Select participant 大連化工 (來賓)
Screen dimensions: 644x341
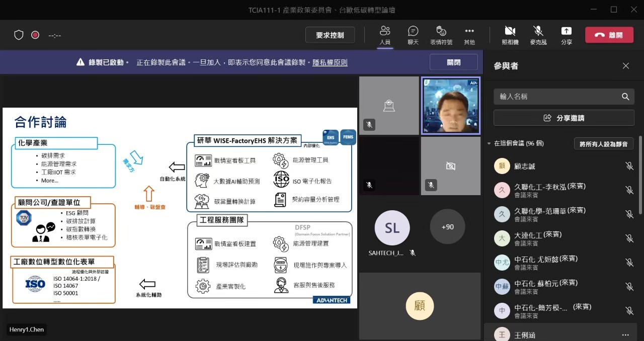tap(561, 238)
